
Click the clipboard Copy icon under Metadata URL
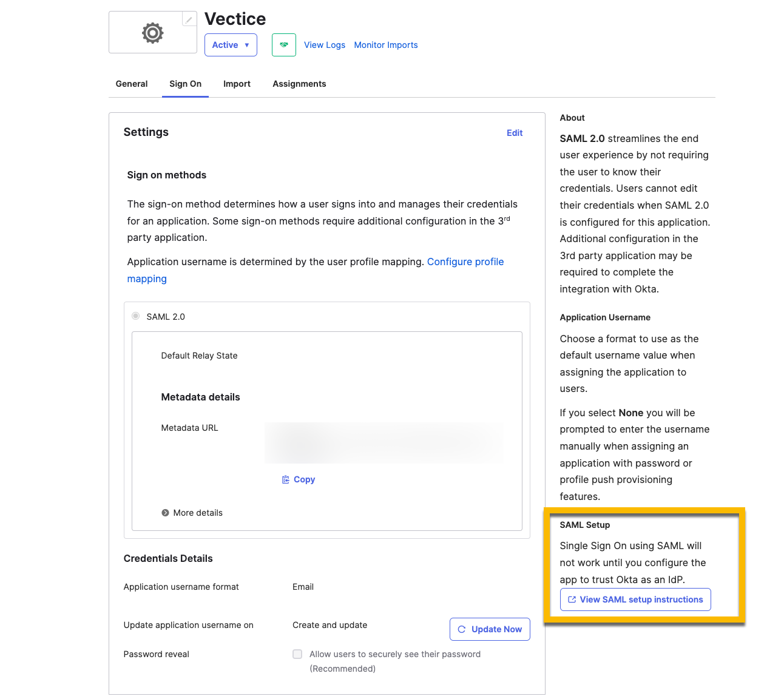coord(286,479)
